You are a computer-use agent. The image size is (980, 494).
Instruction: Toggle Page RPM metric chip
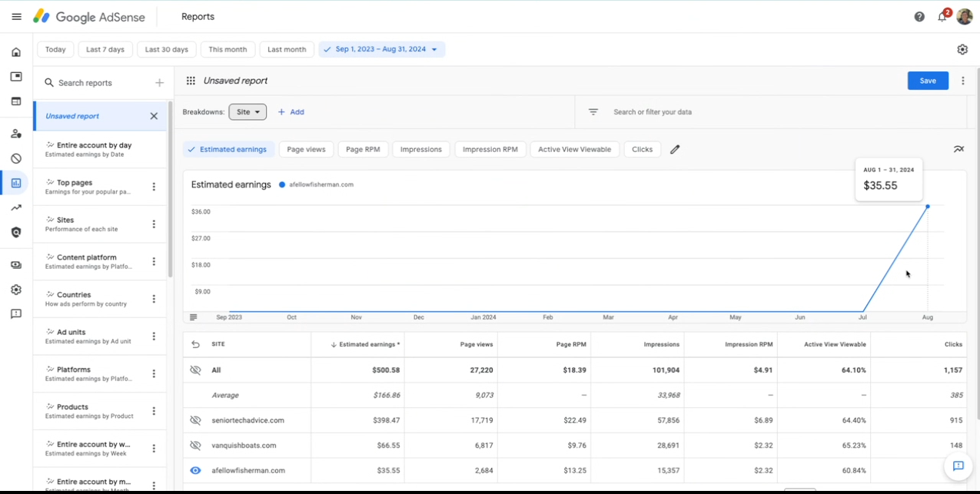pos(363,149)
